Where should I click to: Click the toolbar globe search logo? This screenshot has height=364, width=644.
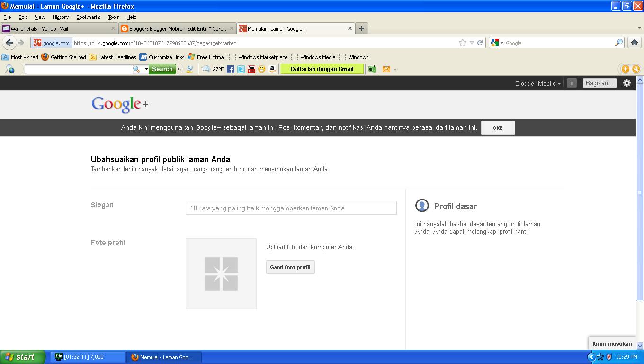tap(9, 69)
